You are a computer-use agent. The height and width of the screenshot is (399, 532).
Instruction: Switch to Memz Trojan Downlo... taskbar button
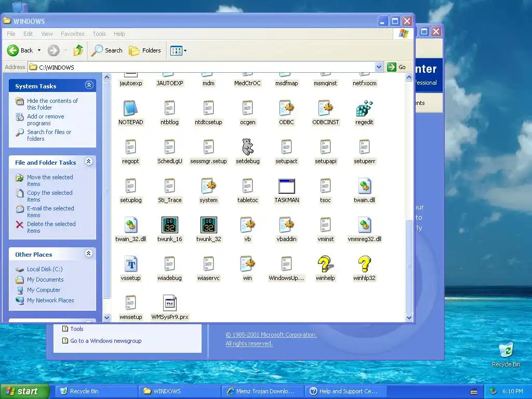pyautogui.click(x=262, y=391)
